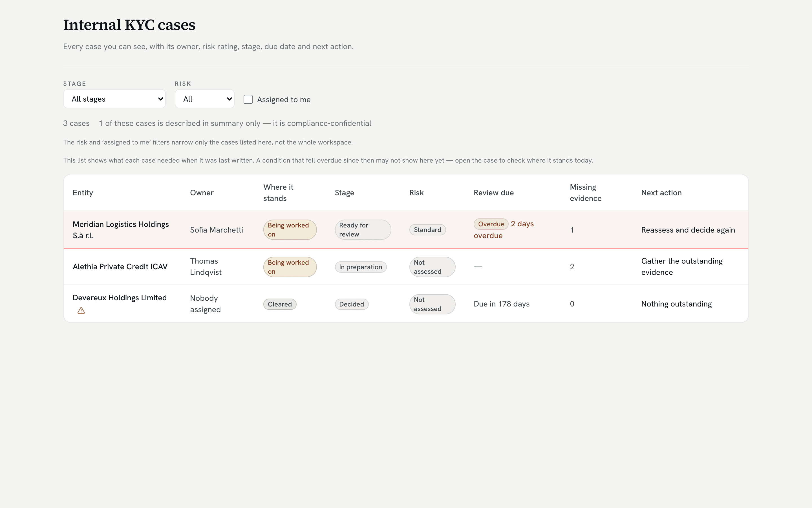The image size is (812, 508).
Task: Open the Risk filter dropdown
Action: pyautogui.click(x=205, y=99)
